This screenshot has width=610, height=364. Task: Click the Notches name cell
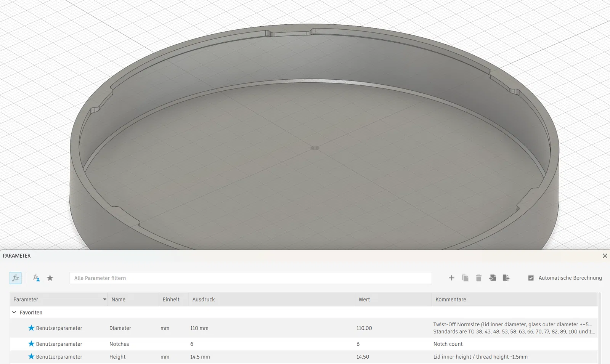(x=119, y=344)
